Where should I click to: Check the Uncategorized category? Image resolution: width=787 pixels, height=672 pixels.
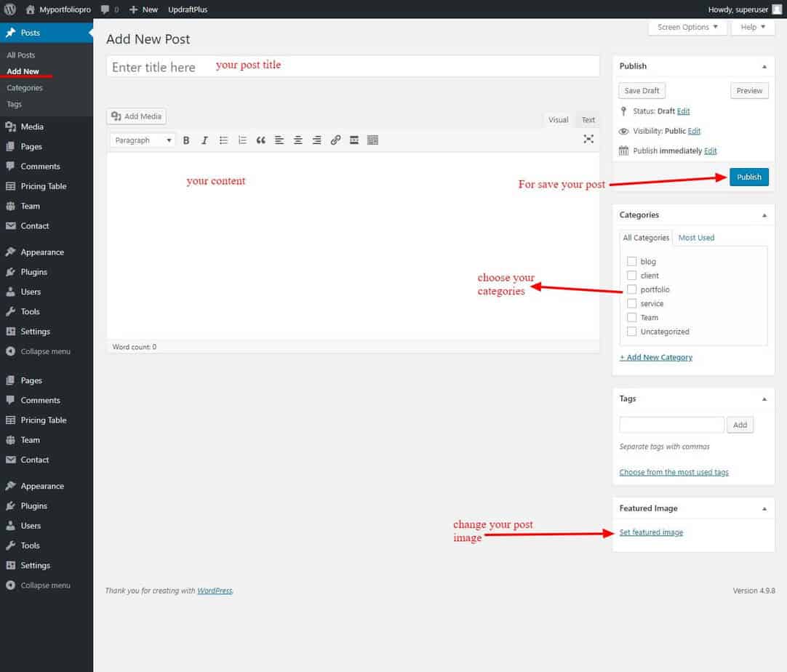(x=632, y=332)
